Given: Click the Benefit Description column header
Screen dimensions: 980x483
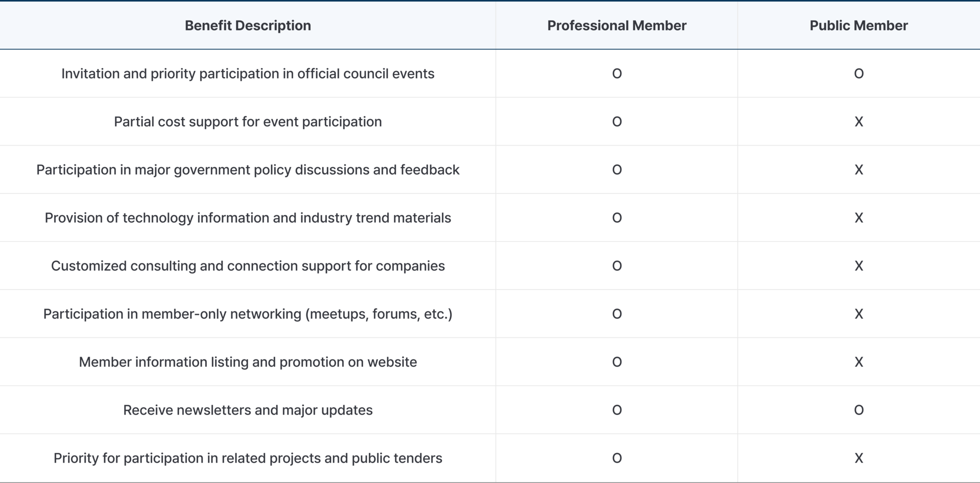Looking at the screenshot, I should [x=248, y=26].
